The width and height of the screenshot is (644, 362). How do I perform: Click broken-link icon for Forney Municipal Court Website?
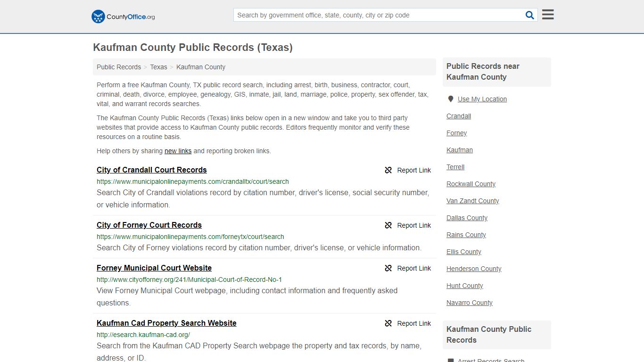pos(388,268)
